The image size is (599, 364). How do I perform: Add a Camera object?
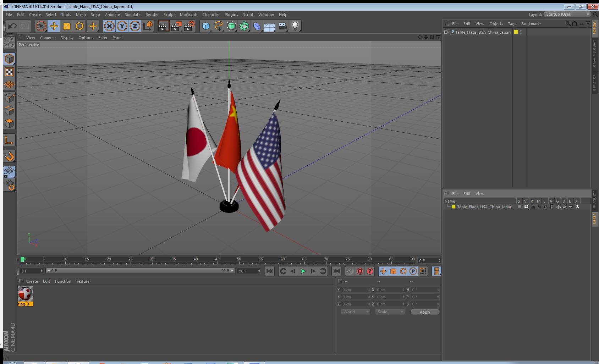tap(282, 26)
